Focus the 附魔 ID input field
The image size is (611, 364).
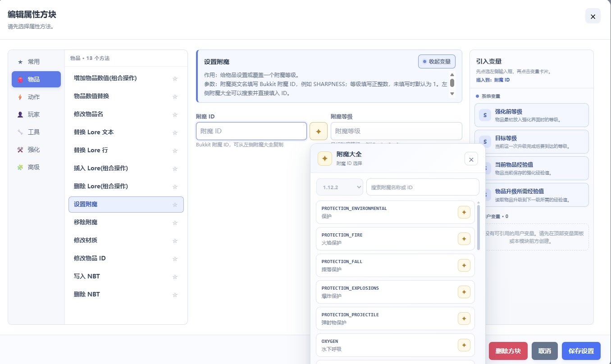coord(251,131)
